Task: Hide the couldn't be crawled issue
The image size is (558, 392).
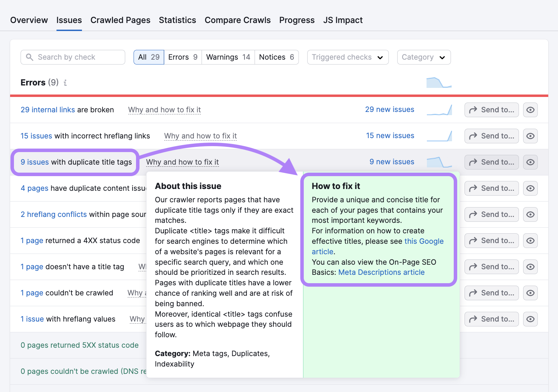Action: [x=530, y=293]
